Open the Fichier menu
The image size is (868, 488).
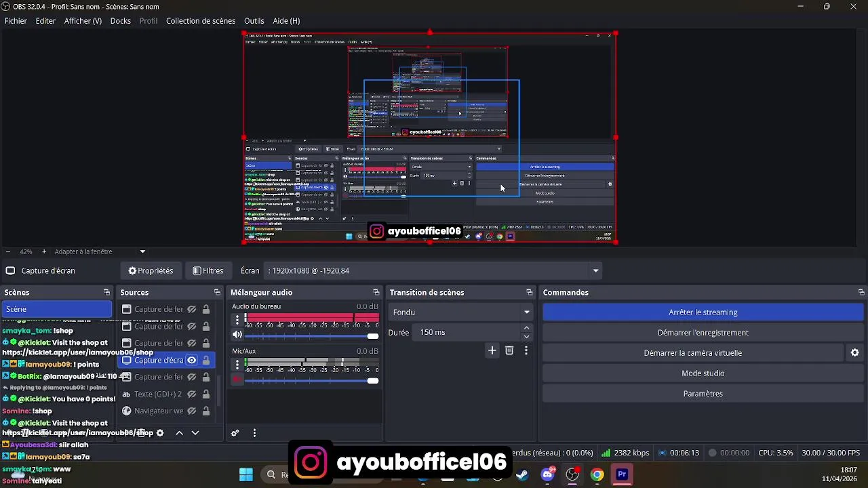pos(16,21)
